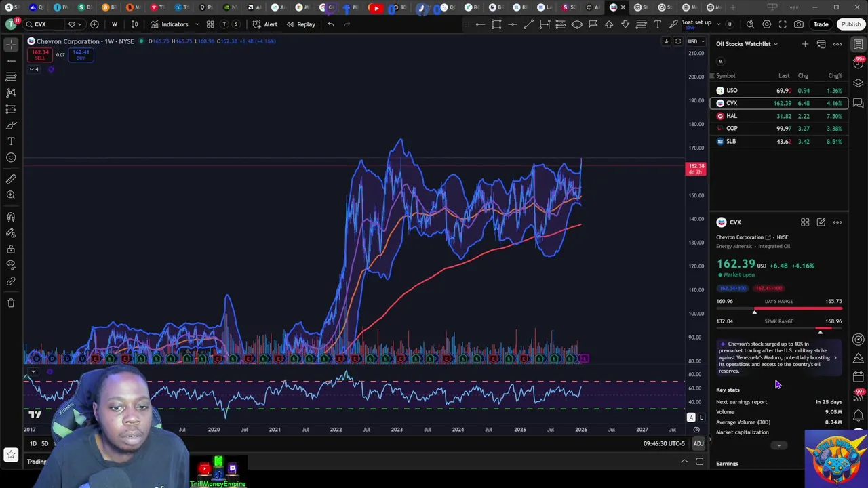The image size is (868, 488).
Task: Select the arrow up marker tool
Action: (609, 24)
